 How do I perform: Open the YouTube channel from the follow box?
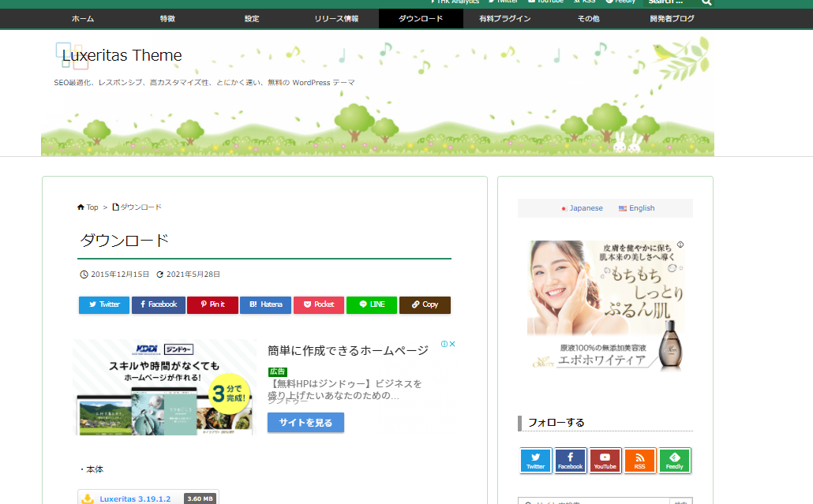[x=605, y=460]
